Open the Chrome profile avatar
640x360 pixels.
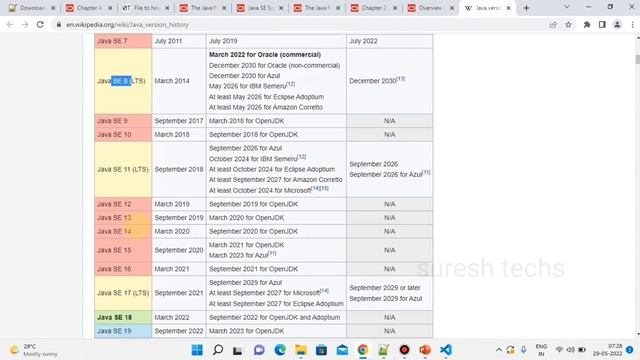(617, 24)
